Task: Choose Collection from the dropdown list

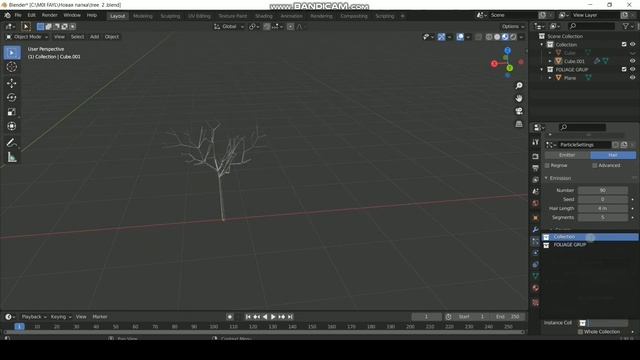Action: [590, 237]
